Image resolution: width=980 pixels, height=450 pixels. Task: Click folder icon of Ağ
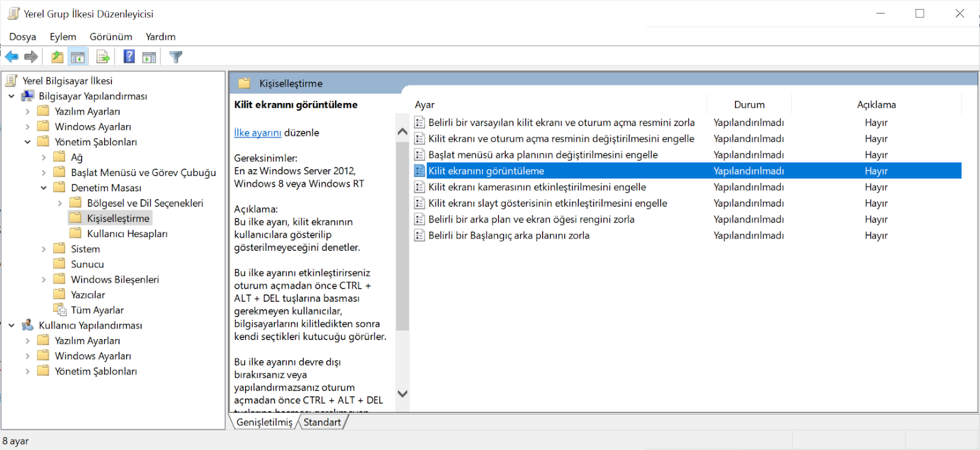click(59, 157)
